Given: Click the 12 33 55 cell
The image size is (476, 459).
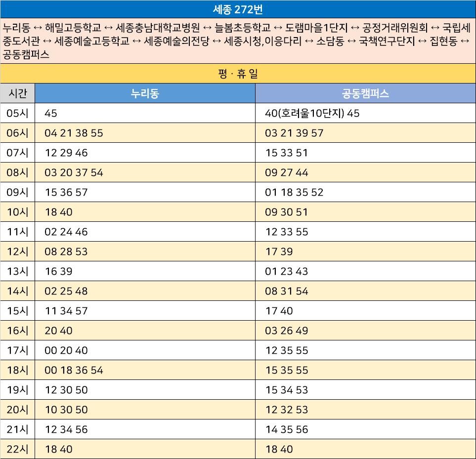Looking at the screenshot, I should [365, 232].
